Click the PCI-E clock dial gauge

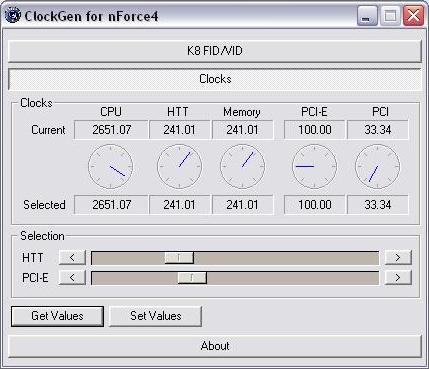click(x=314, y=166)
